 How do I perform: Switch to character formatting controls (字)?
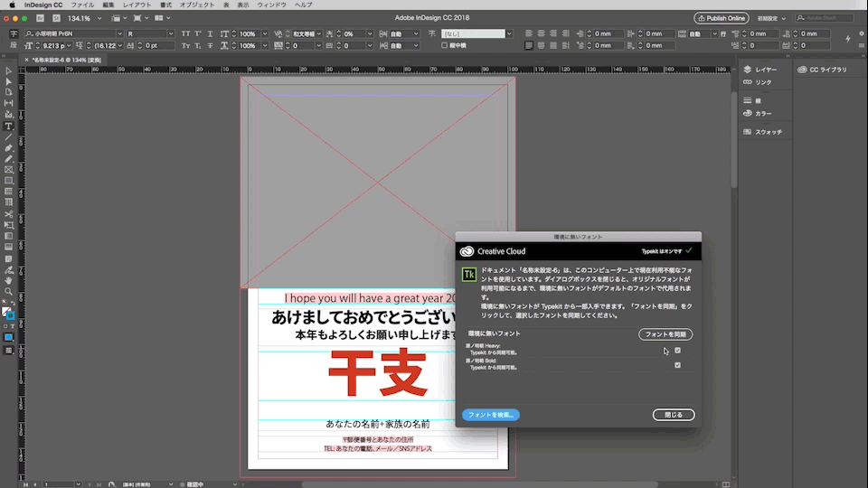[x=14, y=33]
